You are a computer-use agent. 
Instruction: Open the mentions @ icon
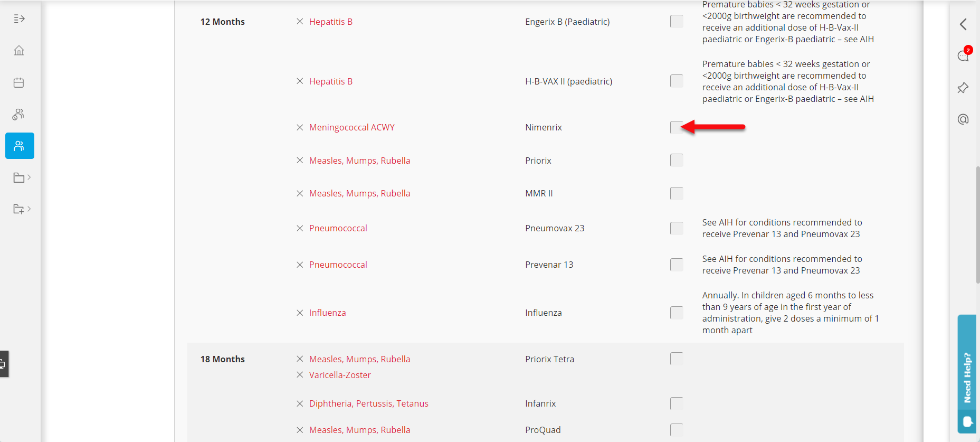point(963,119)
